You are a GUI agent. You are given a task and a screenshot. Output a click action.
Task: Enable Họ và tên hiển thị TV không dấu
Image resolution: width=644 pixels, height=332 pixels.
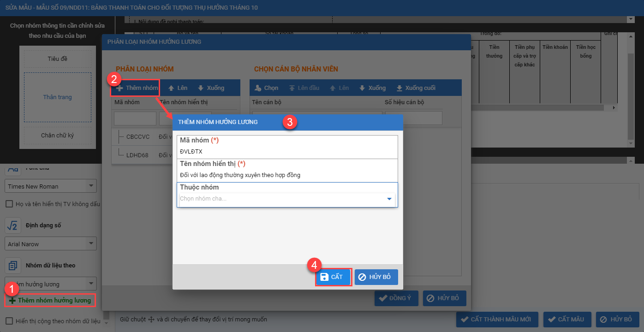[9, 204]
